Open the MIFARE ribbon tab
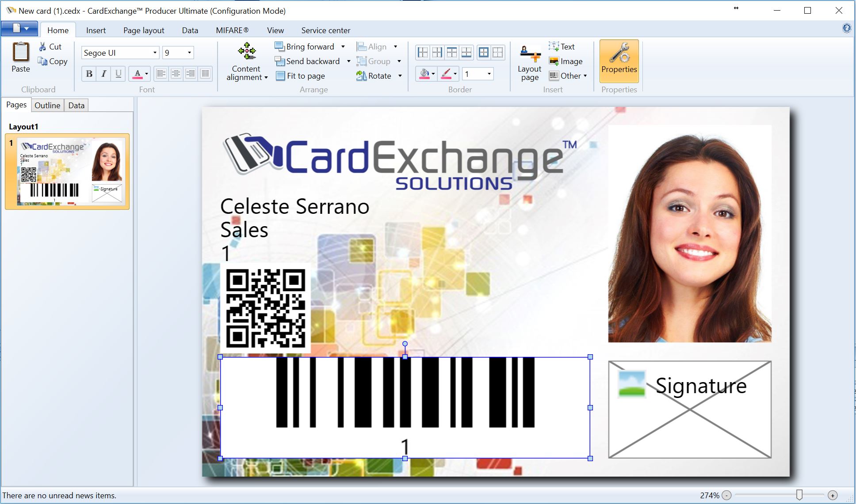 232,30
